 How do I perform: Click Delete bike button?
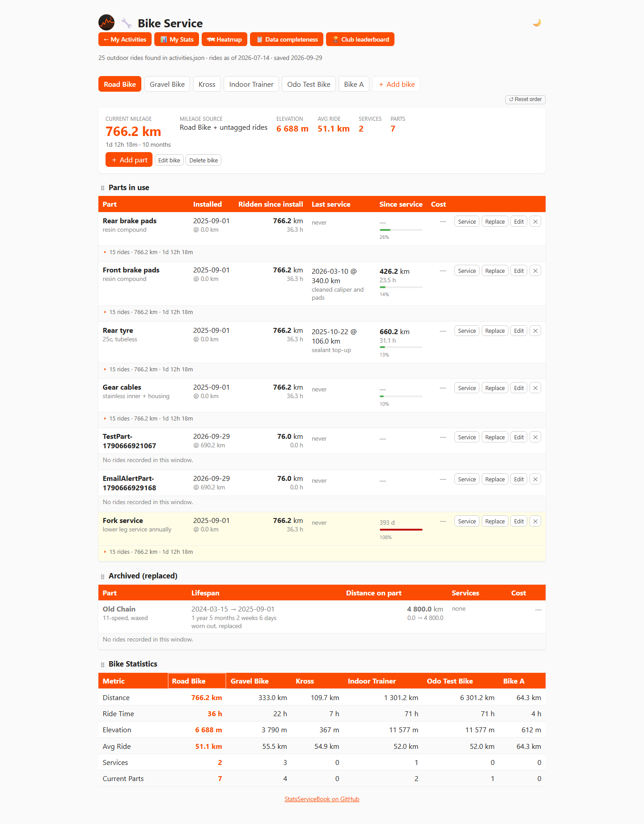[203, 160]
